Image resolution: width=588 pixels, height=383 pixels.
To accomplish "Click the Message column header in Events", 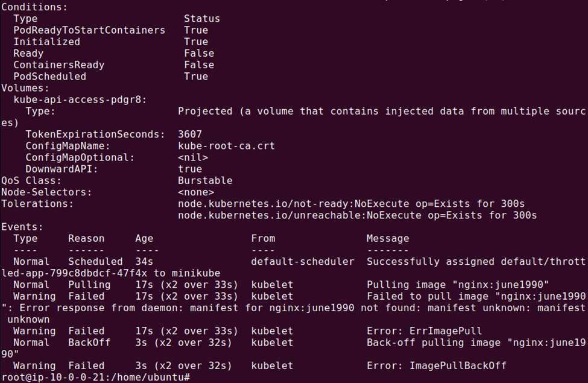I will click(388, 238).
